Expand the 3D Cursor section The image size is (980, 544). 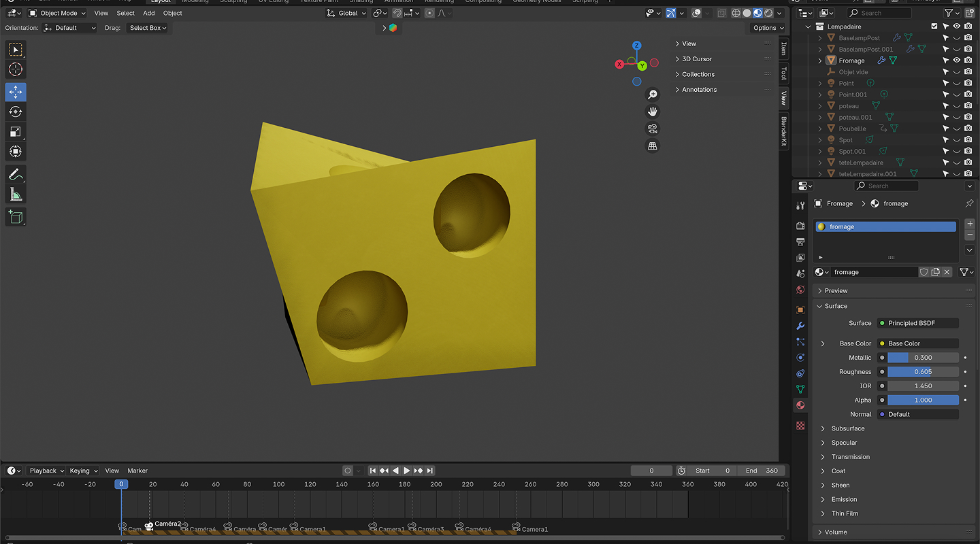pyautogui.click(x=696, y=59)
